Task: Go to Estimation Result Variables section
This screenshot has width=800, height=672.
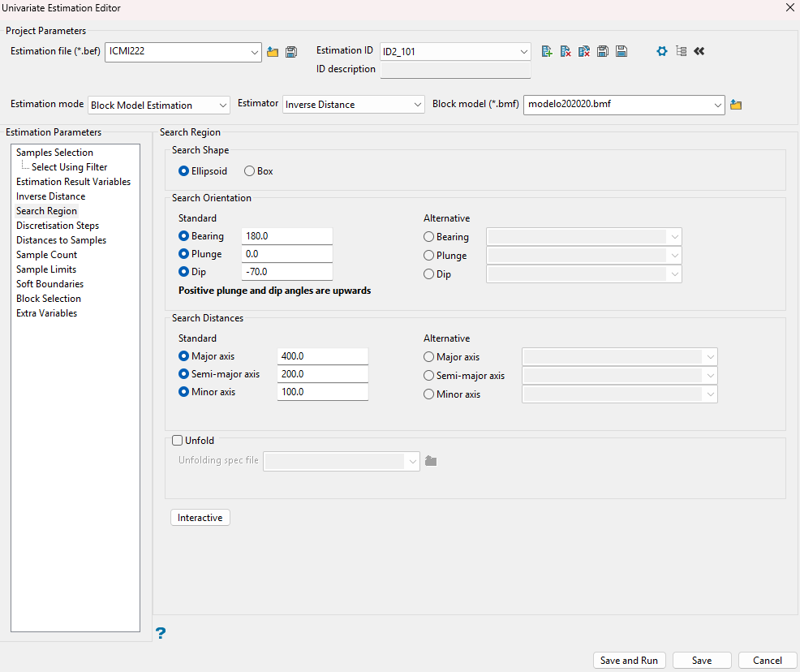Action: [74, 182]
